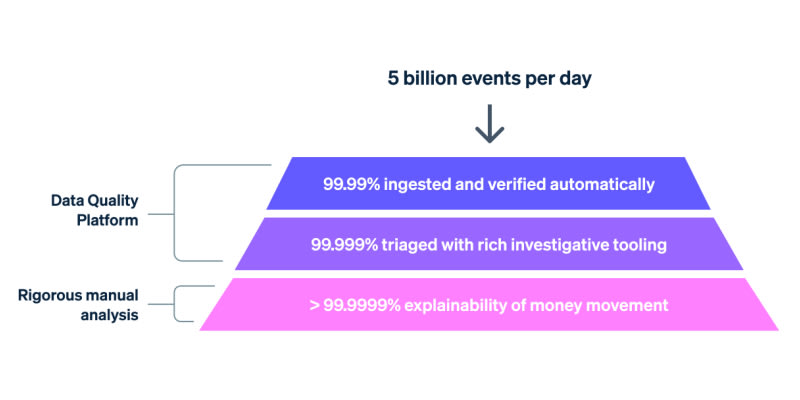Click the bracket beside Rigorous manual analysis
The width and height of the screenshot is (800, 400).
pos(179,304)
